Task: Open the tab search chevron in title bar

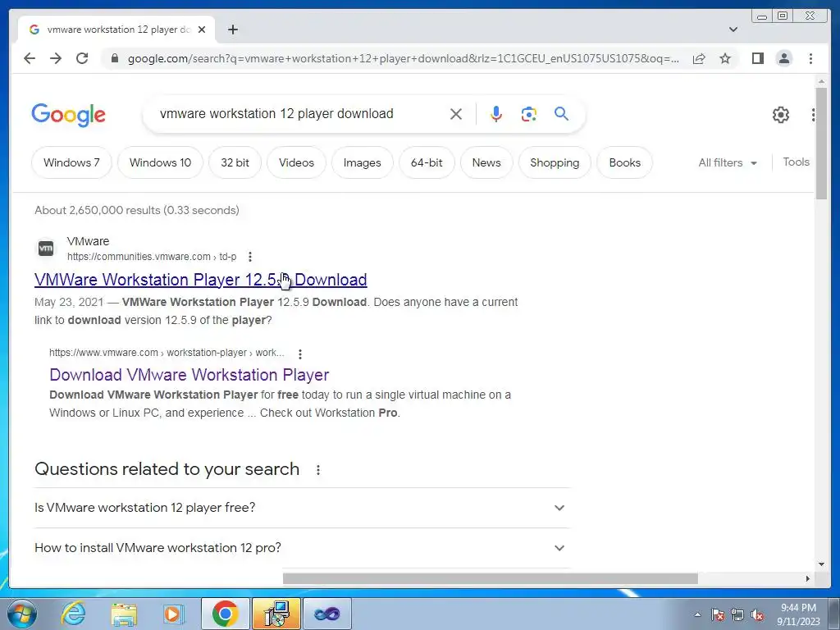Action: click(733, 30)
